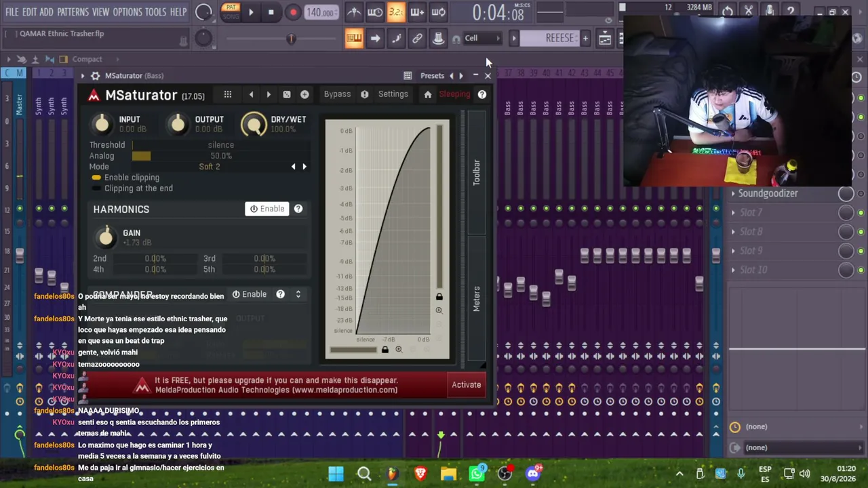
Task: Click the MSaturator add preset plus icon
Action: point(304,94)
